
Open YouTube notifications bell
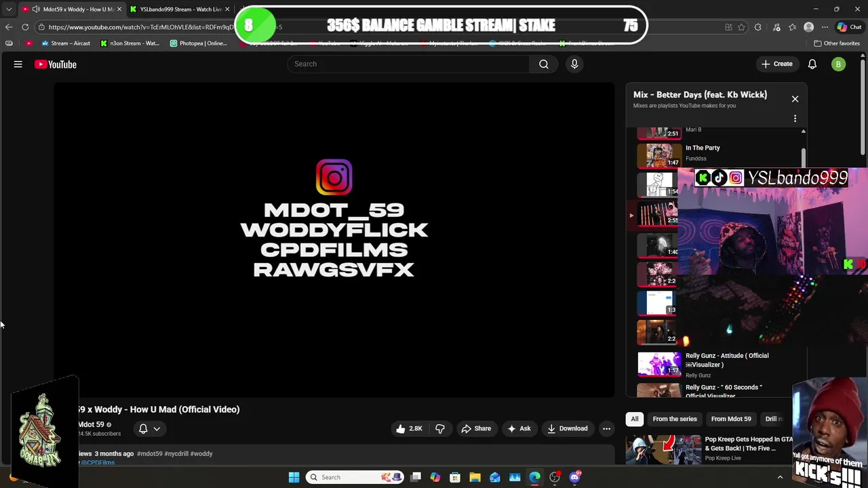(812, 64)
